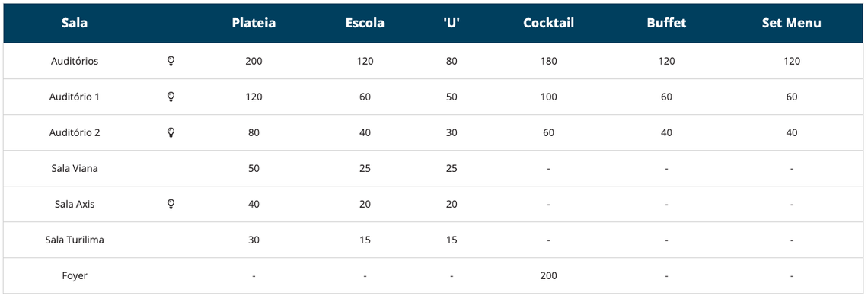This screenshot has width=868, height=305.
Task: Click the Foyer row label
Action: [x=75, y=275]
